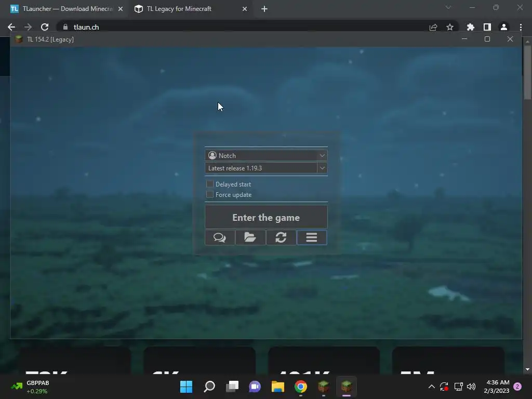Open network settings tray icon
The image size is (532, 399).
pyautogui.click(x=458, y=387)
